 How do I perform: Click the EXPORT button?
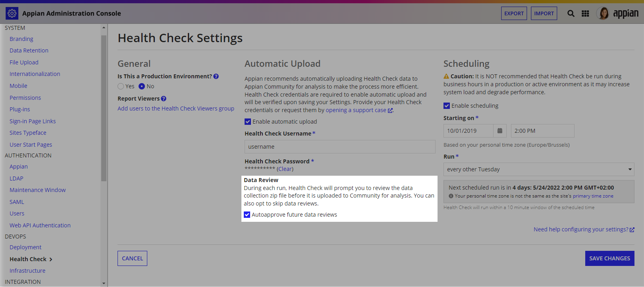pos(514,14)
